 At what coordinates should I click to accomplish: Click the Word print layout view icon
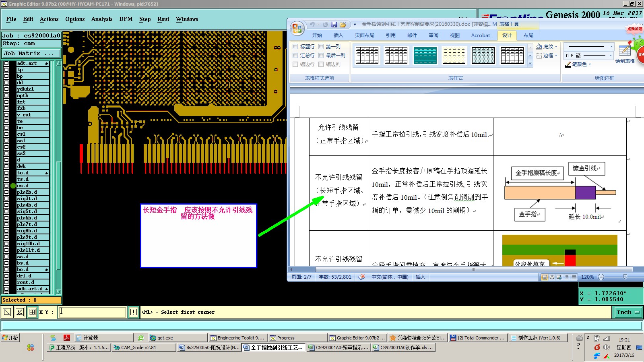point(545,277)
